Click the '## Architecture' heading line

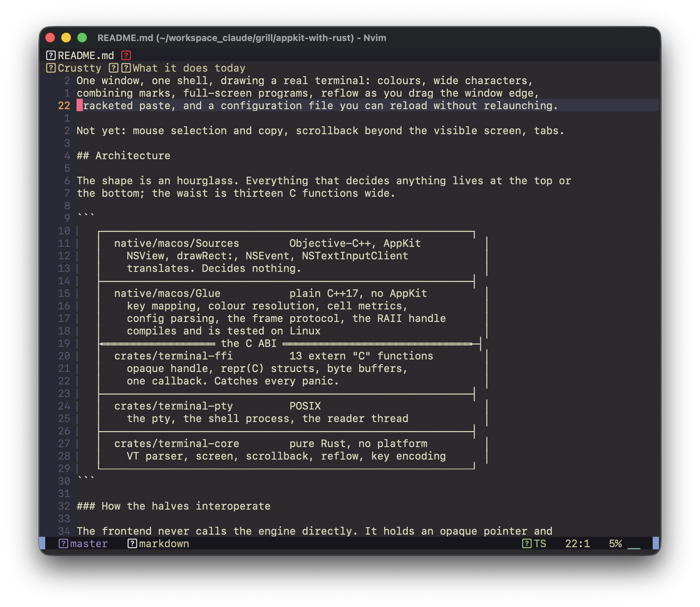124,155
